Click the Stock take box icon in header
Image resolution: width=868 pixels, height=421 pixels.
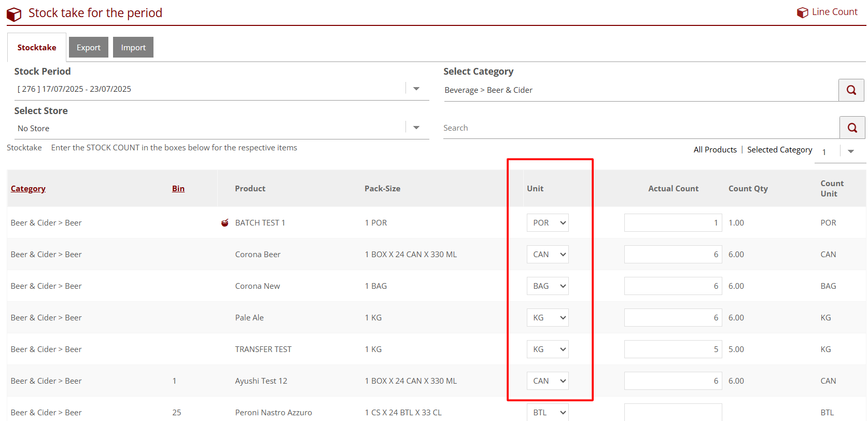coord(14,14)
